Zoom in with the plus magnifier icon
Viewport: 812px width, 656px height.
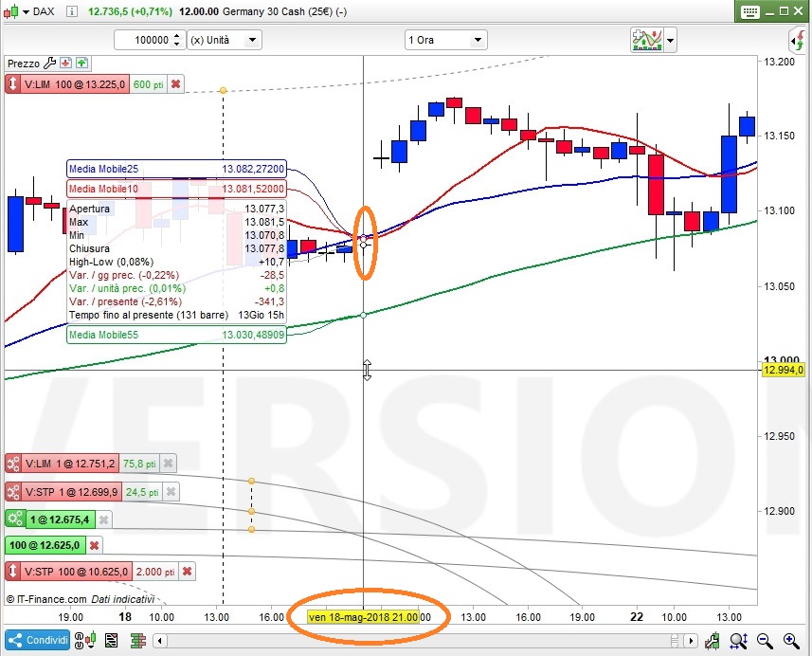click(x=791, y=641)
